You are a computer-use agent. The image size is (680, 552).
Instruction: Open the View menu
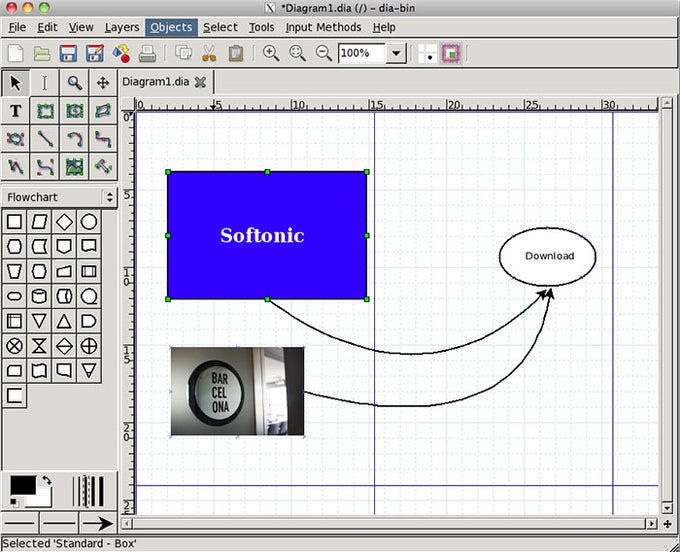(81, 27)
